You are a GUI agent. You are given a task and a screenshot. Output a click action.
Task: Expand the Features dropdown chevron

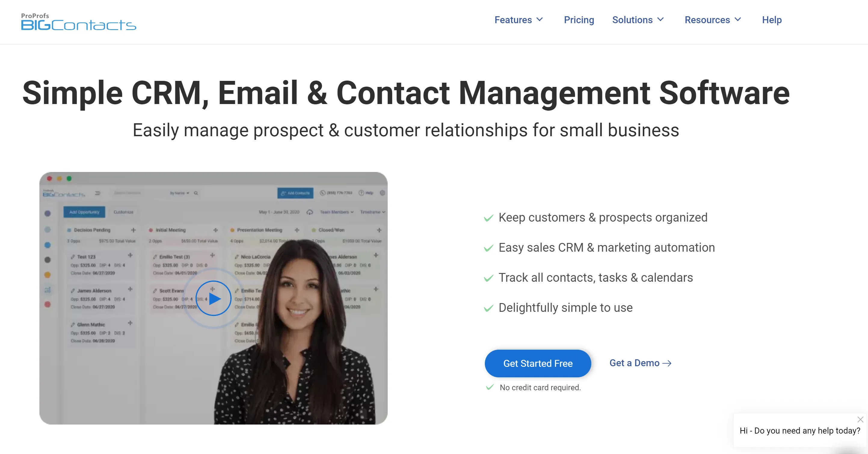point(540,20)
